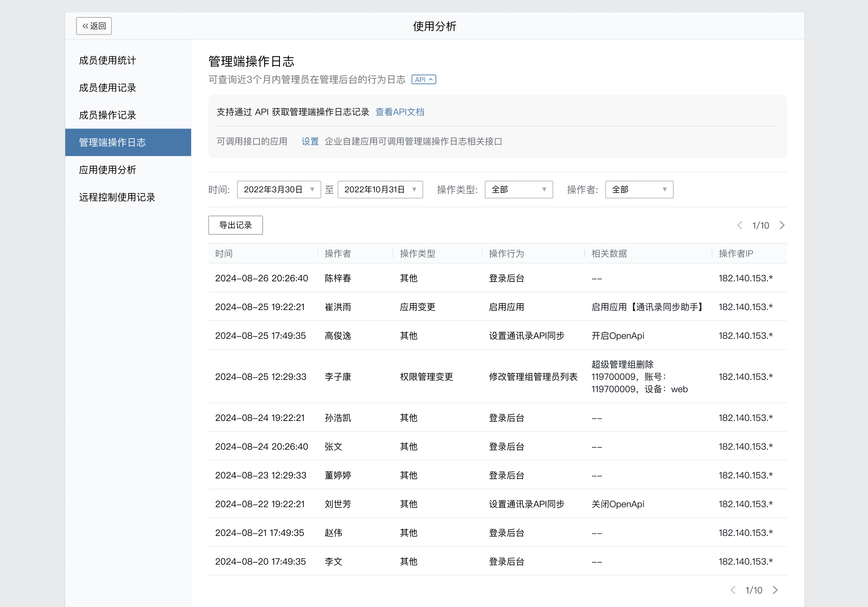Screen dimensions: 868x607
Task: Open 成员使用记录 in the sidebar
Action: [107, 88]
